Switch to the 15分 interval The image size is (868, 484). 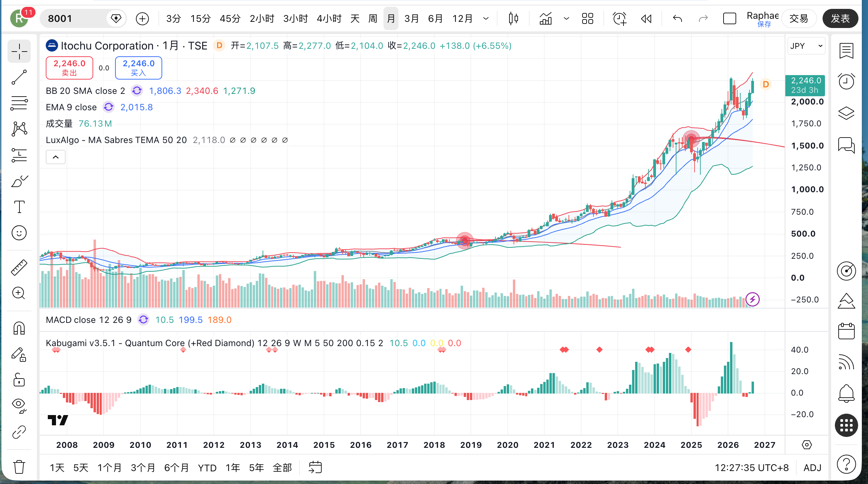[200, 18]
